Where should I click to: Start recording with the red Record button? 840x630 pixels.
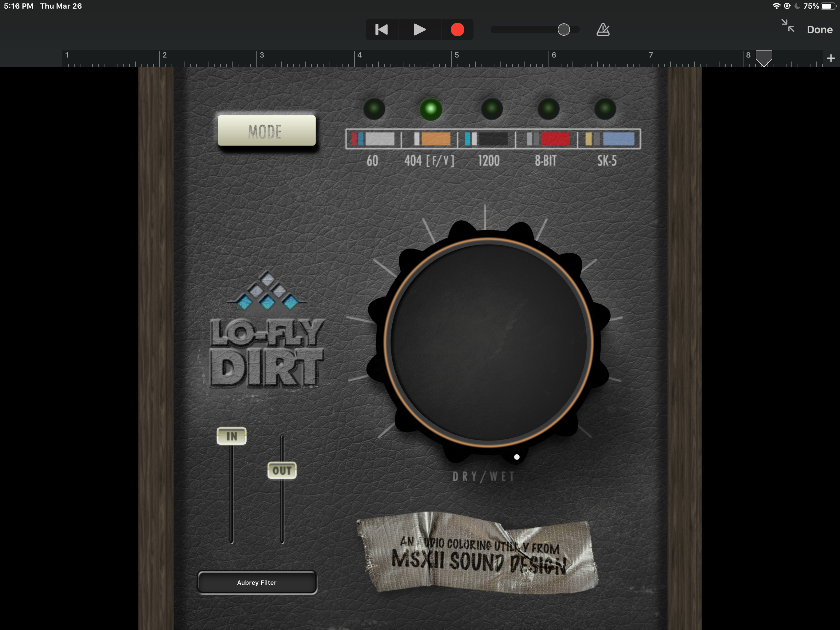(457, 30)
